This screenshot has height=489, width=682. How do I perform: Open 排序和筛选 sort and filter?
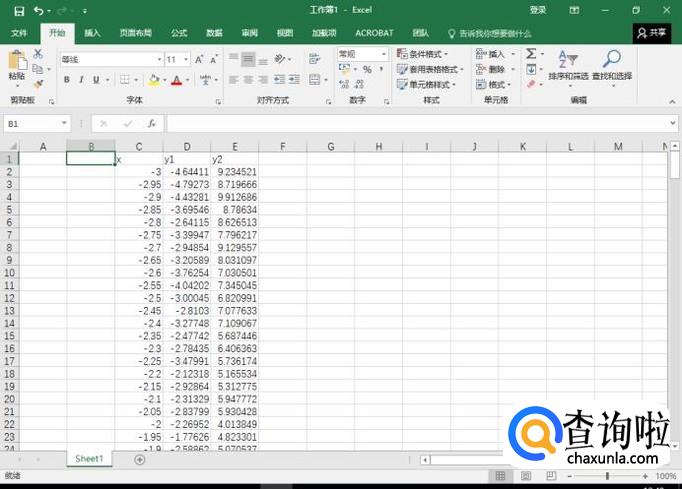tap(568, 67)
